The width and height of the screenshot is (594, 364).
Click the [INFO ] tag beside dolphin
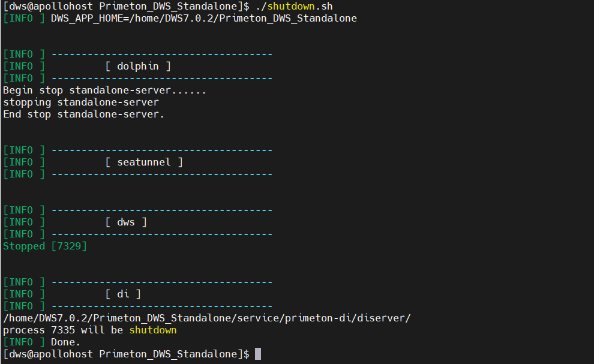pyautogui.click(x=24, y=67)
